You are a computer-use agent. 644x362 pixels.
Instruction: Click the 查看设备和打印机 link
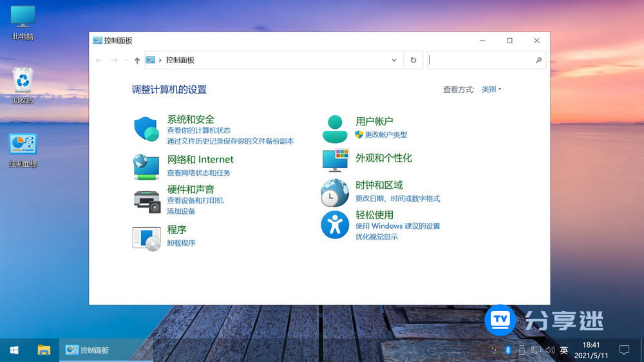click(195, 200)
